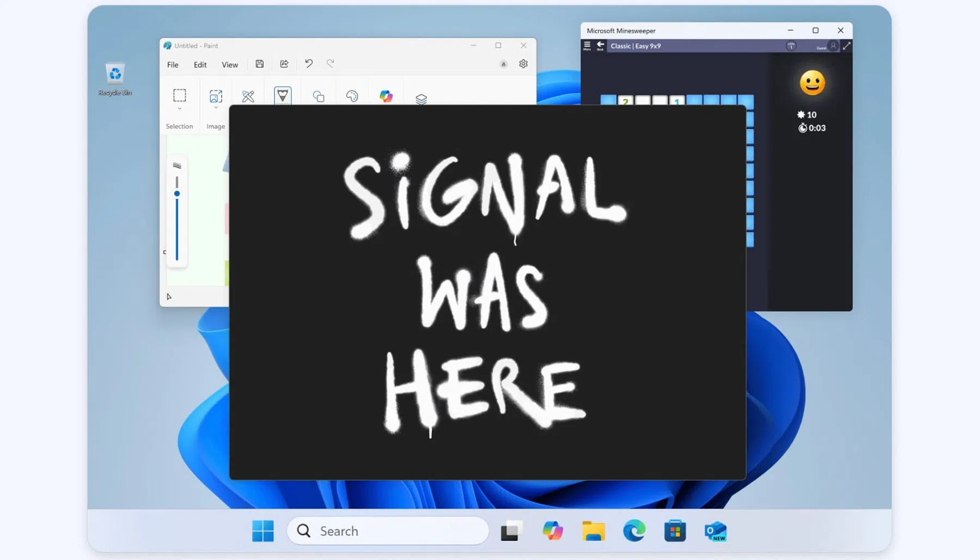This screenshot has width=980, height=560.
Task: Click the Image label in ribbon
Action: pos(216,126)
